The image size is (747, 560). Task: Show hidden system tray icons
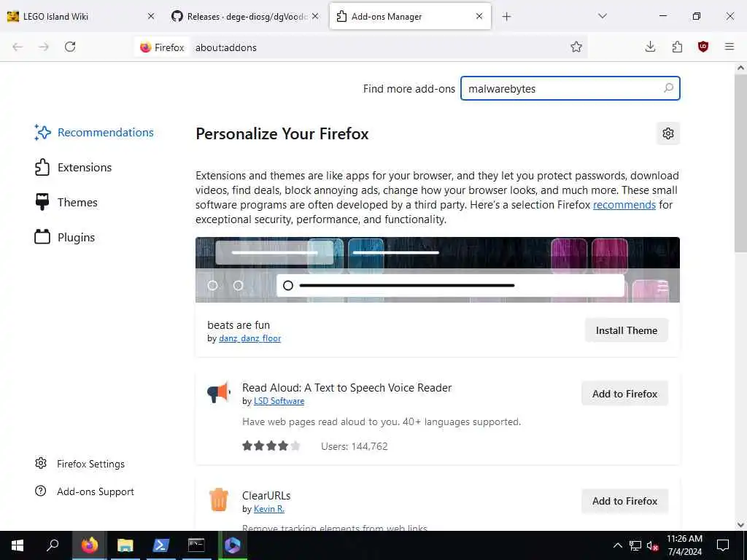coord(617,545)
